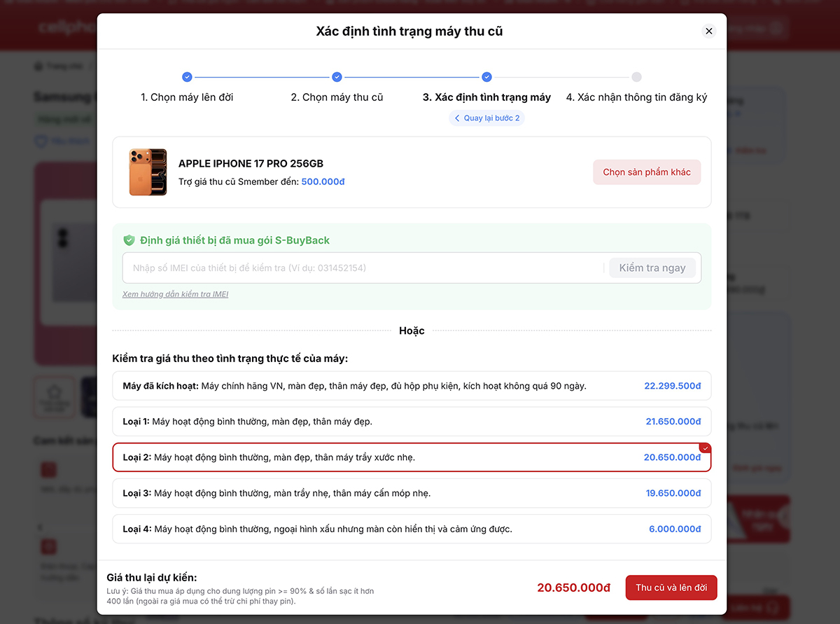Click APPLE IPHONE 17 PRO 256GB title

click(251, 163)
